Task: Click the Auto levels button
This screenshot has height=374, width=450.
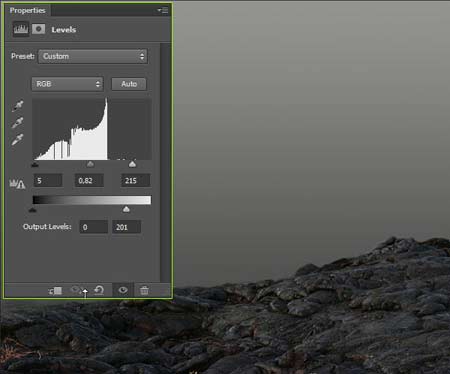Action: [x=129, y=84]
